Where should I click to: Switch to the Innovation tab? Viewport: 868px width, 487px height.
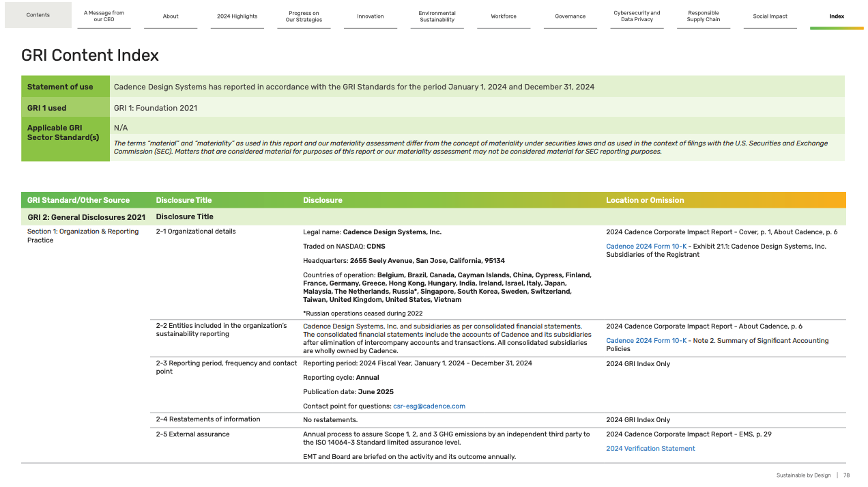(x=370, y=16)
